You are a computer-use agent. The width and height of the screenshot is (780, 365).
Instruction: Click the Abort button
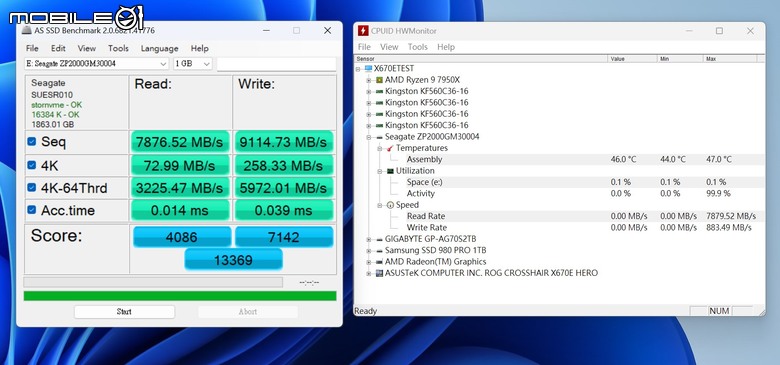pos(248,312)
